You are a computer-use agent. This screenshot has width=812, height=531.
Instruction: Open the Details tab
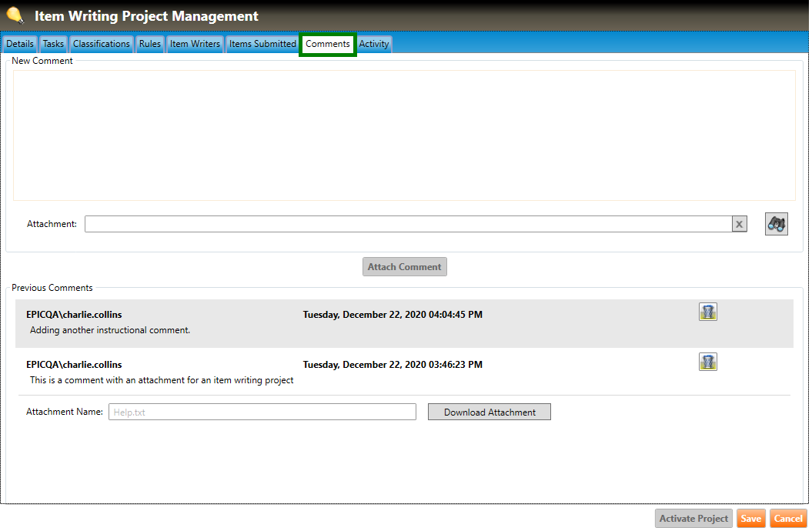click(x=20, y=44)
